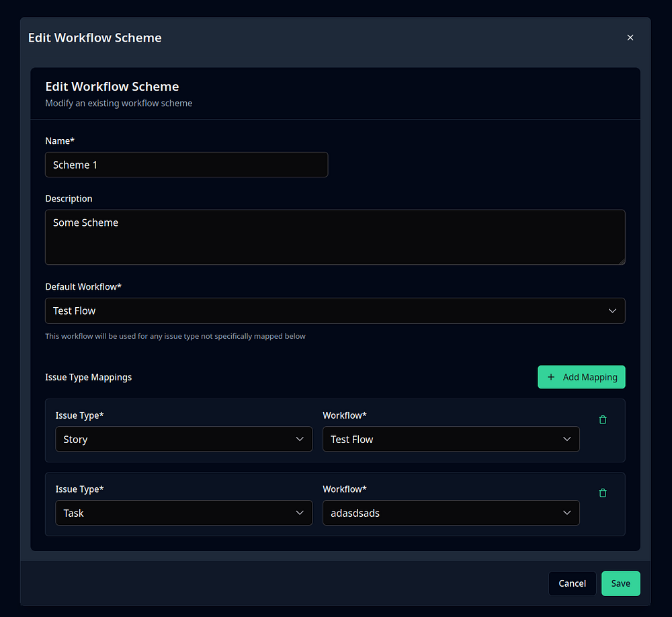Click the chevron beside Task
Viewport: 672px width, 617px height.
(x=300, y=513)
